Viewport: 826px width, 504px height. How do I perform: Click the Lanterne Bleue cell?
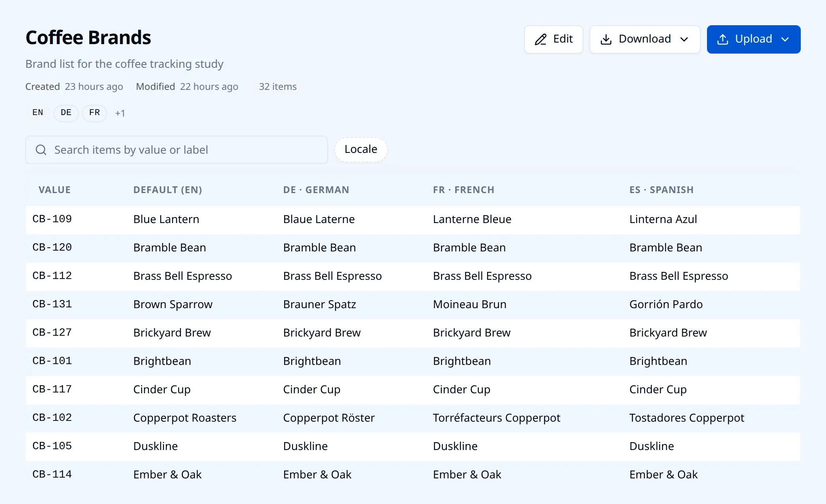click(472, 219)
